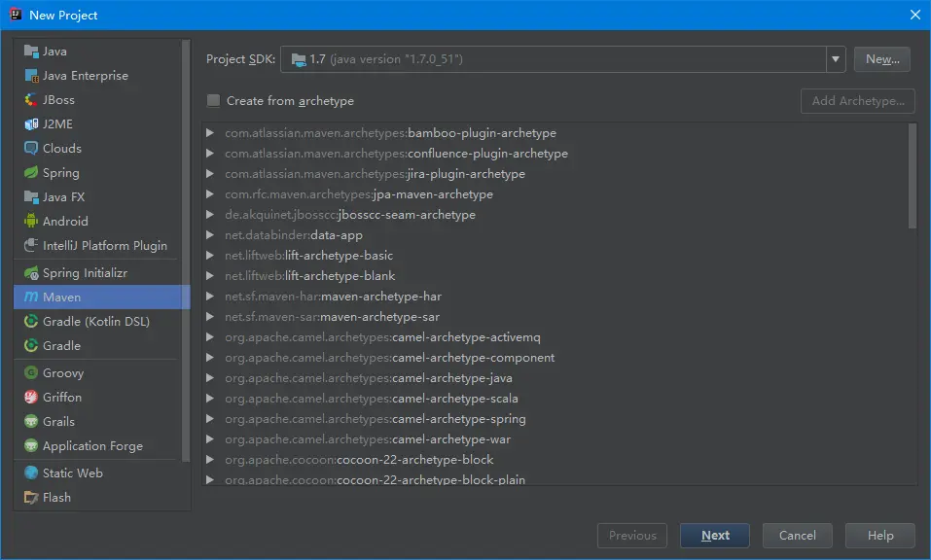The image size is (931, 560).
Task: Click the Clouds icon in sidebar
Action: [31, 149]
